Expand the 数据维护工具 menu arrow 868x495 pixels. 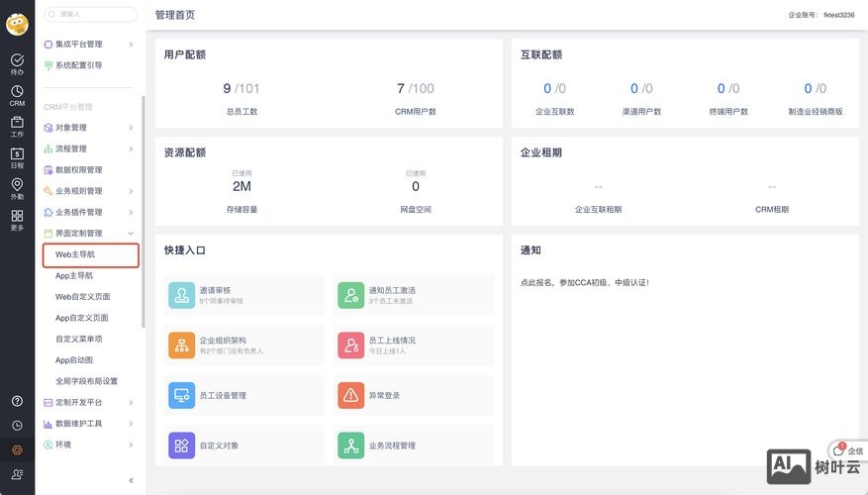point(131,424)
